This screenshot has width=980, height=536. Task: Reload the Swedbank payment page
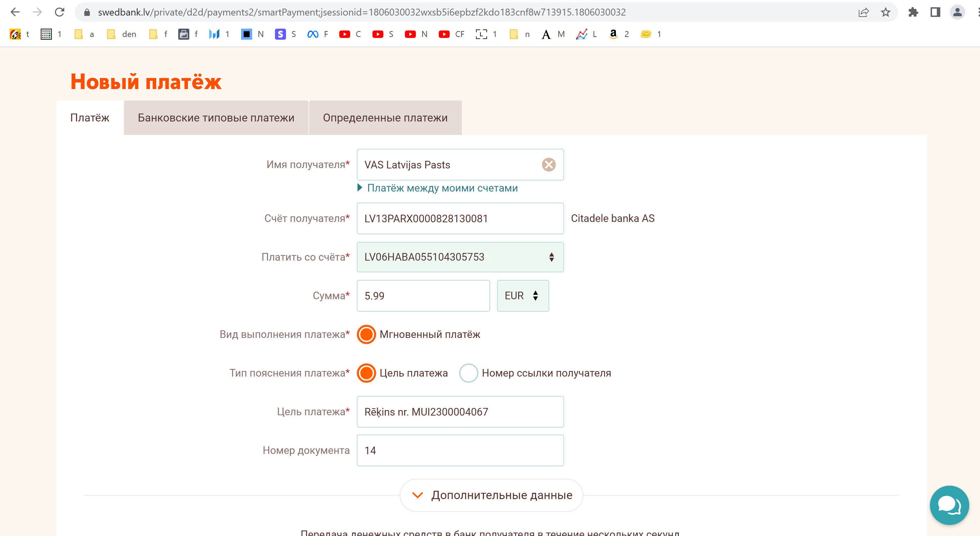click(59, 12)
